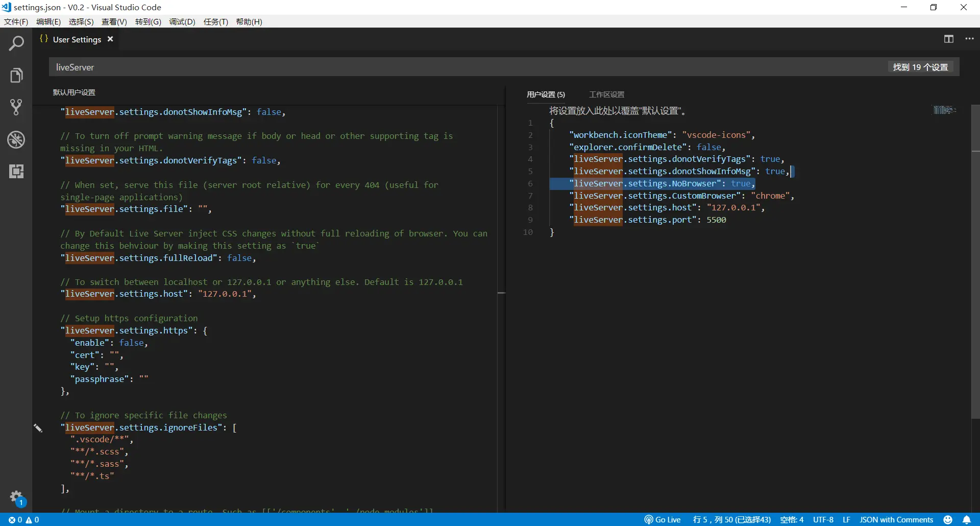This screenshot has height=526, width=980.
Task: Click the port 5500 setting line
Action: (648, 220)
